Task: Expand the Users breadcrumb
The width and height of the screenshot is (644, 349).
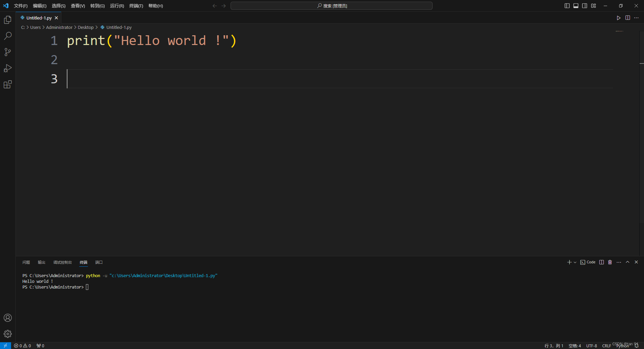Action: coord(35,28)
